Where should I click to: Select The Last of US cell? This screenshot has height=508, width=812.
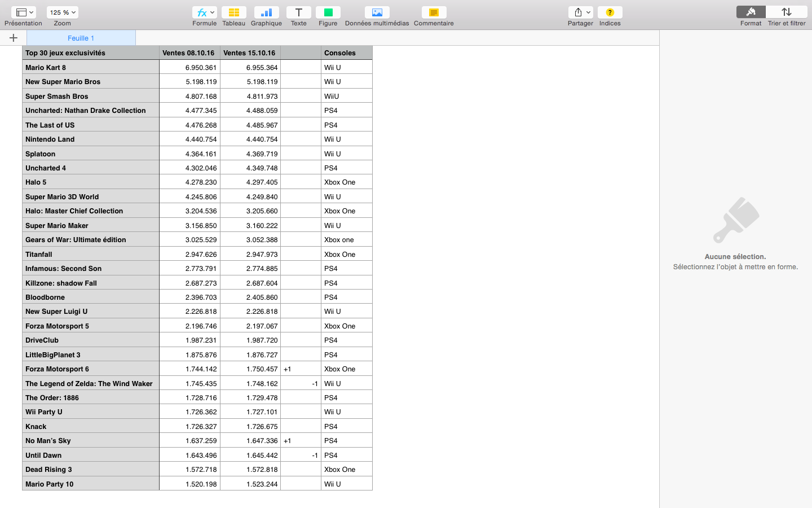coord(91,125)
